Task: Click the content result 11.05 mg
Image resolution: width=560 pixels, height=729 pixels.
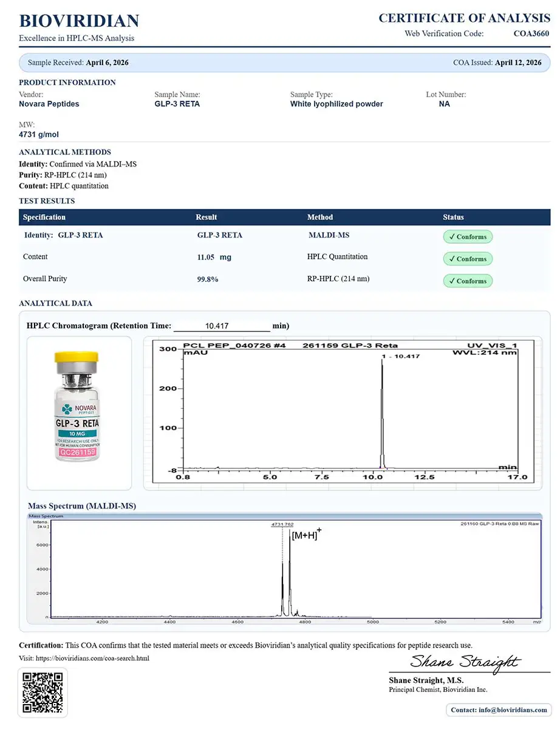Action: pyautogui.click(x=214, y=258)
